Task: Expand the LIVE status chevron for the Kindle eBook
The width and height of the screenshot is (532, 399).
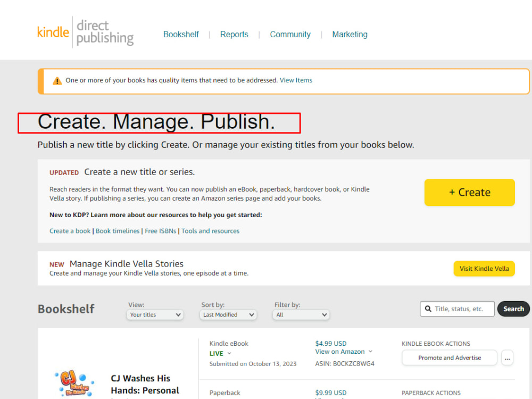Action: pyautogui.click(x=229, y=353)
